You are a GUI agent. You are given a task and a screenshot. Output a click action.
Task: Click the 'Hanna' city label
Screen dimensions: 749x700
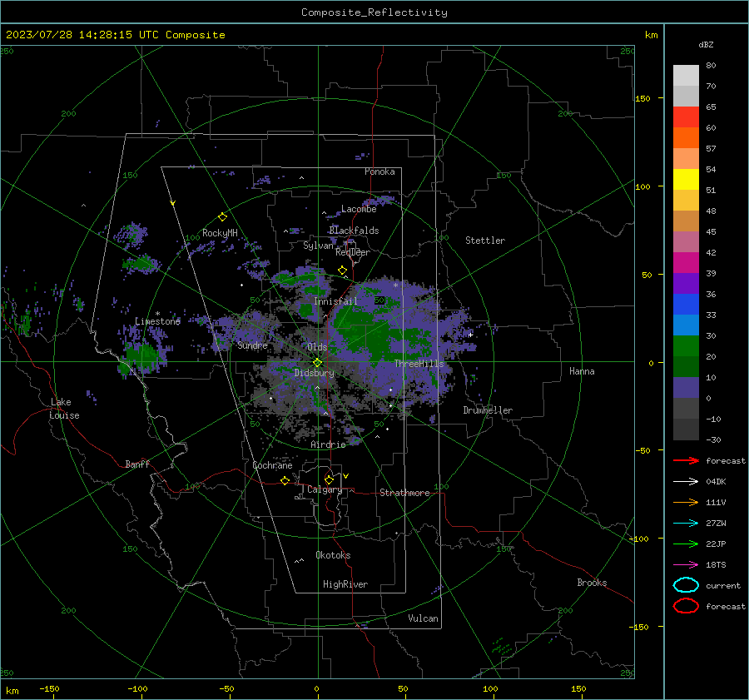coord(582,371)
